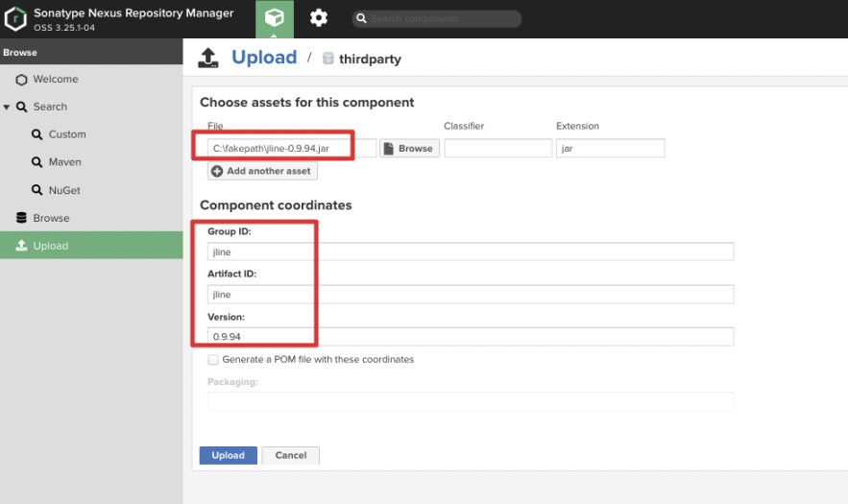This screenshot has height=504, width=848.
Task: Click the thirdparty repository database icon
Action: 328,59
